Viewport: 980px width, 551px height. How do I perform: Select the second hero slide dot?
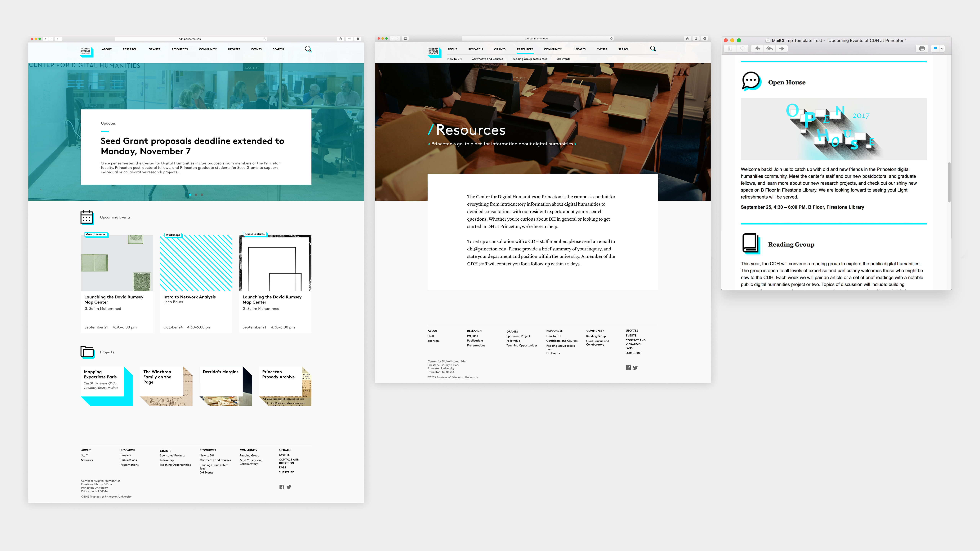[196, 195]
